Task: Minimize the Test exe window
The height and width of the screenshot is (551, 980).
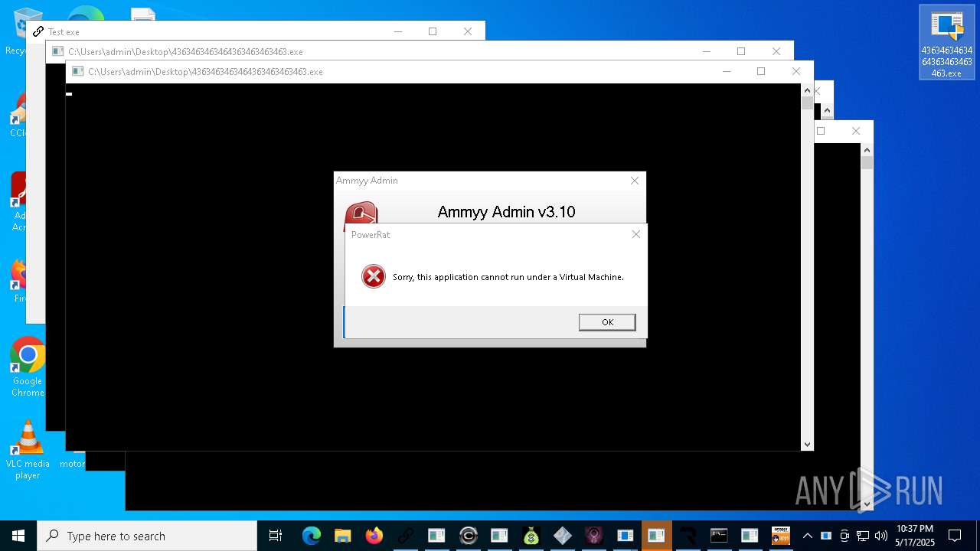Action: [x=398, y=31]
